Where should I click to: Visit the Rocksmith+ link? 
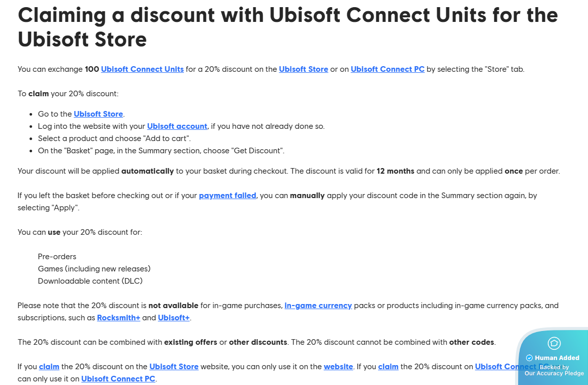[118, 318]
